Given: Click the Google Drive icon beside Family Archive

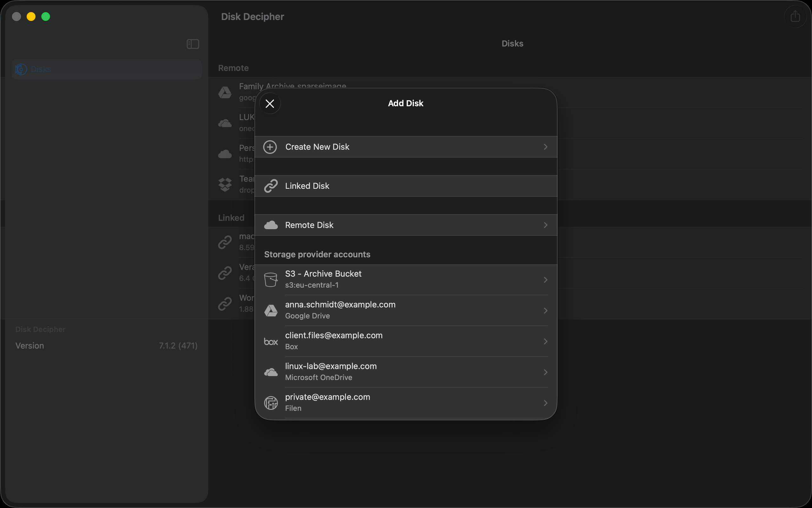Looking at the screenshot, I should [x=225, y=92].
